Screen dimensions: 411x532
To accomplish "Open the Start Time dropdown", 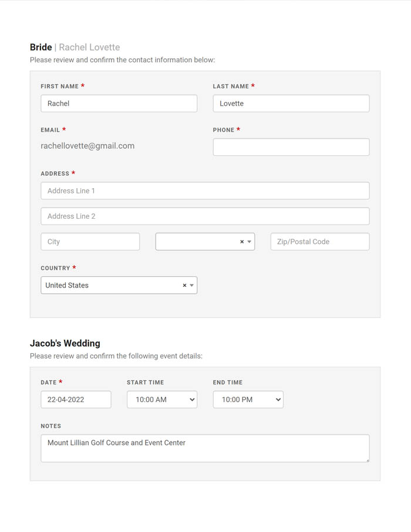I will click(x=162, y=400).
